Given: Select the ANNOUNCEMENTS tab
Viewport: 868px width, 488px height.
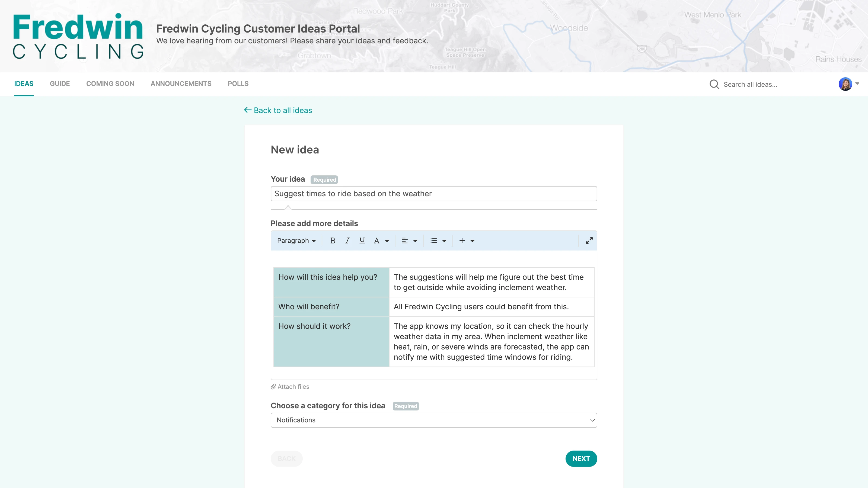Looking at the screenshot, I should [181, 84].
